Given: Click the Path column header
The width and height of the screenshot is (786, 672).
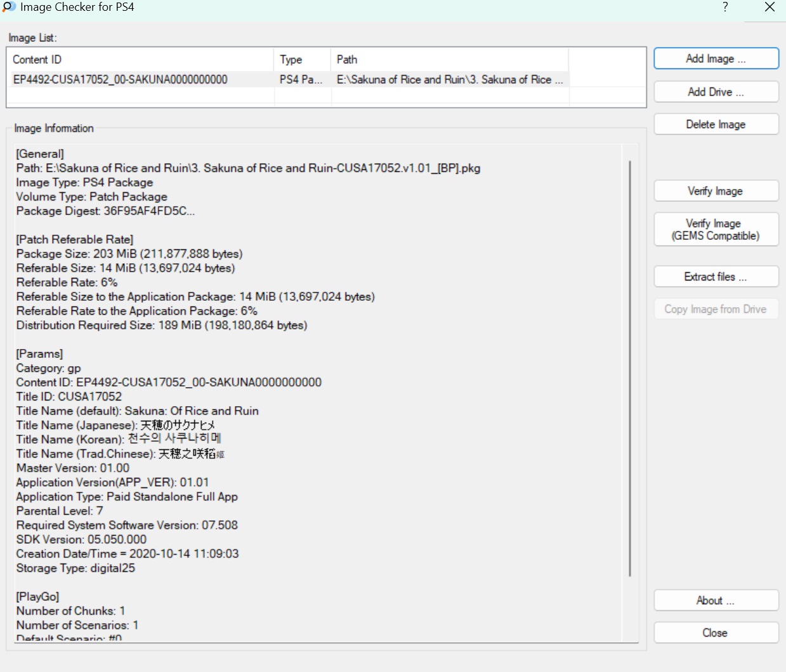Looking at the screenshot, I should point(450,60).
